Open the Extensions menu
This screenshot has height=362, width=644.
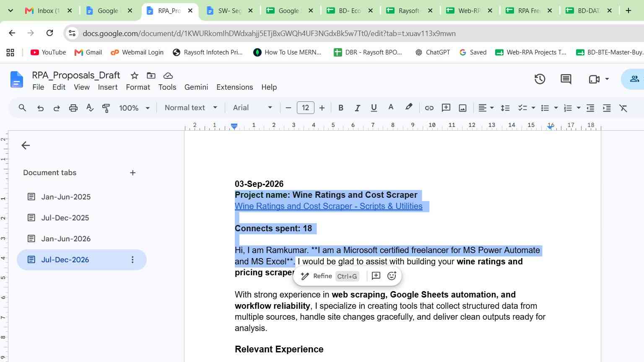coord(234,87)
